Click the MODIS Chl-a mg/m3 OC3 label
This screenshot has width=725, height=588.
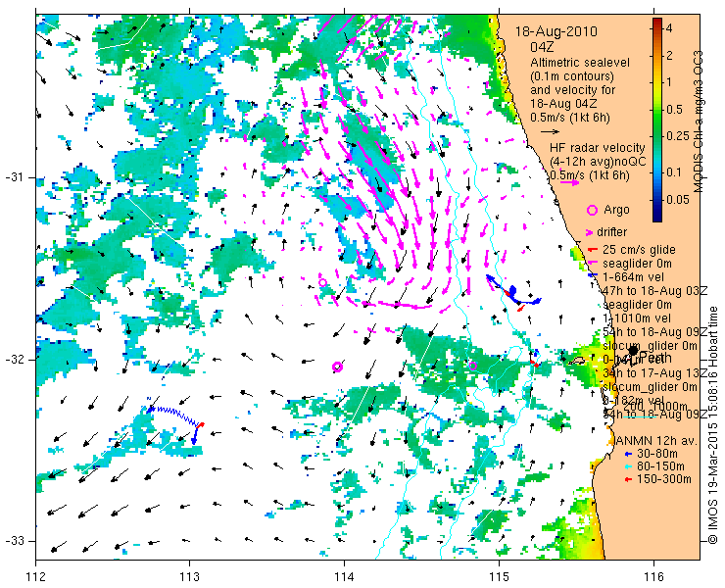pyautogui.click(x=699, y=122)
